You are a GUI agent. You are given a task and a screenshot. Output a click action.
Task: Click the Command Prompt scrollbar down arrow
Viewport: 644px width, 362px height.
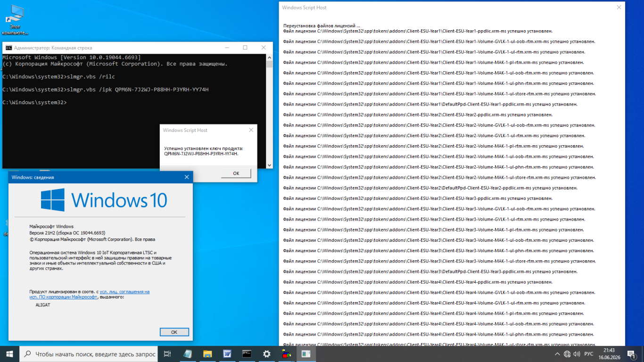click(x=270, y=165)
